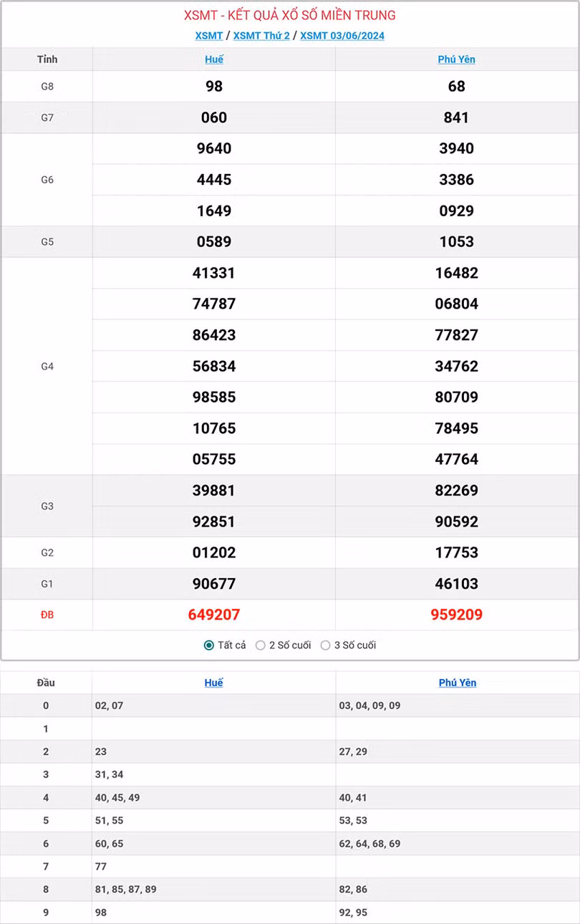The image size is (580, 924).
Task: Open the "XSMT 03/06/2024" date link
Action: [342, 35]
